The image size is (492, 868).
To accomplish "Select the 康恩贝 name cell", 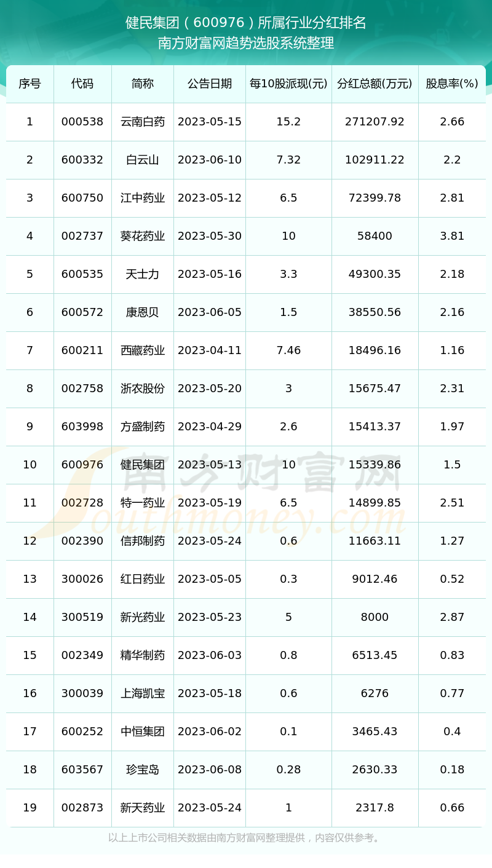I will (143, 312).
